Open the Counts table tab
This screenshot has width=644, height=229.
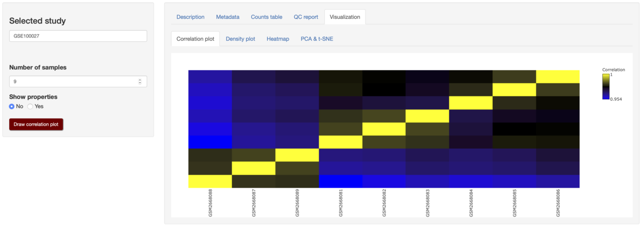(x=267, y=17)
